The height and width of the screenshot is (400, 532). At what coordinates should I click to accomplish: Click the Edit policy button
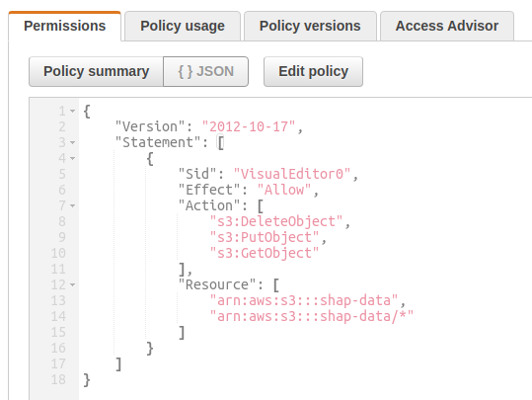(313, 72)
